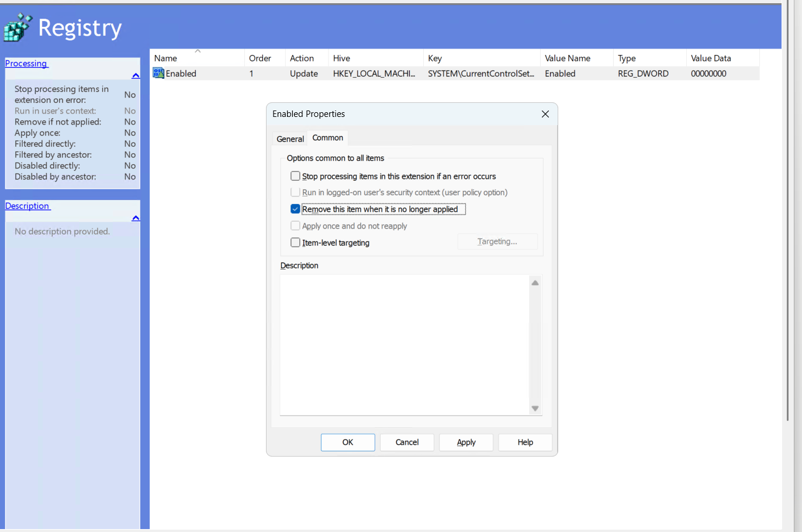Click the Filtered by ancestor label
Screen dimensions: 802x532
[x=53, y=154]
